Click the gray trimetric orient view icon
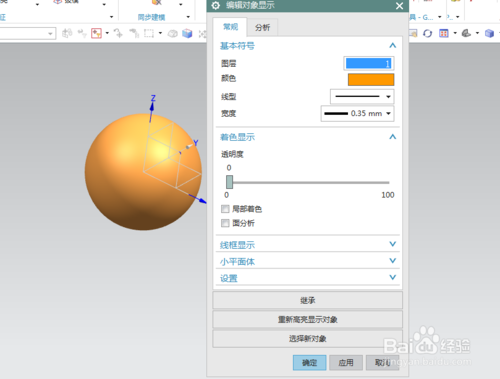500x379 pixels. click(466, 33)
